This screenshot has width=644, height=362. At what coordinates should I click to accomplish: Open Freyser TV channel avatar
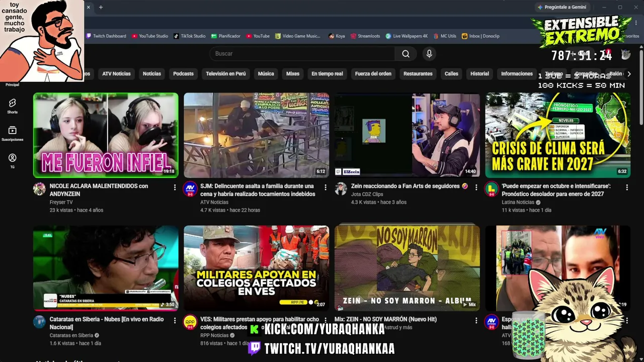point(39,189)
